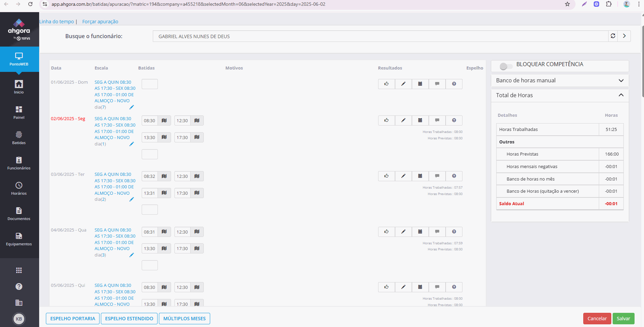Open PontoWEB in the sidebar
The width and height of the screenshot is (644, 327).
point(19,59)
